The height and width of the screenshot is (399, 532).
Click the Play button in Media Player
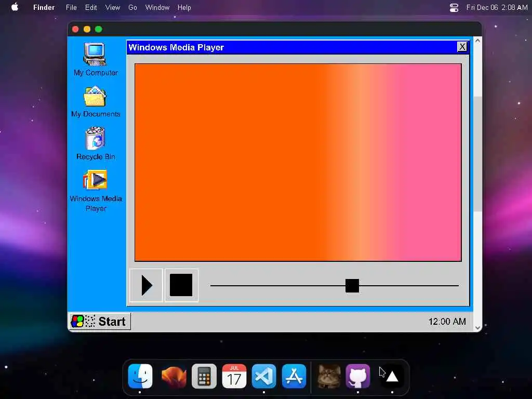(x=146, y=285)
